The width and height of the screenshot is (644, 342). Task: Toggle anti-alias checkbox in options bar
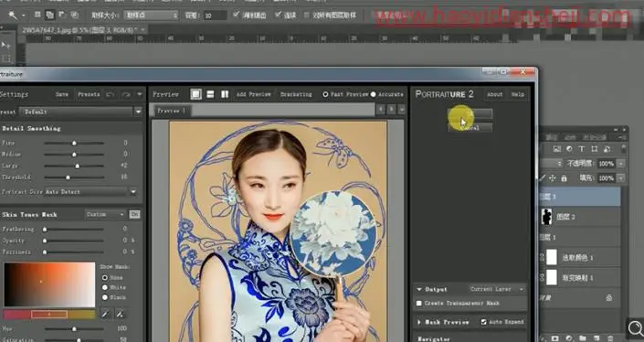236,15
